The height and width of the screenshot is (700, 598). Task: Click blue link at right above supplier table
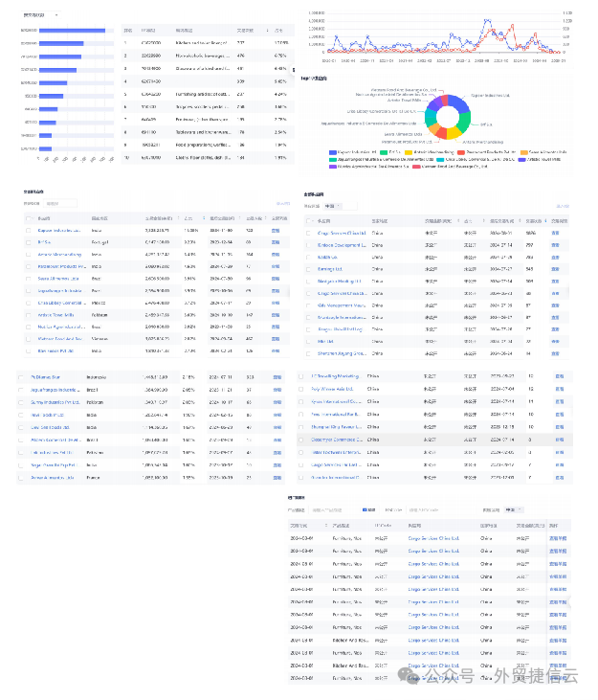pyautogui.click(x=563, y=206)
